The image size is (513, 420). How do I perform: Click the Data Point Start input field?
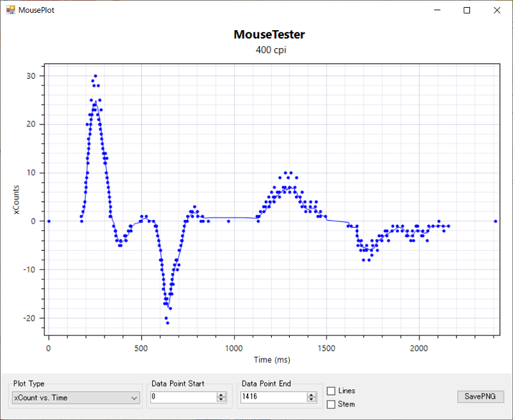[x=183, y=397]
